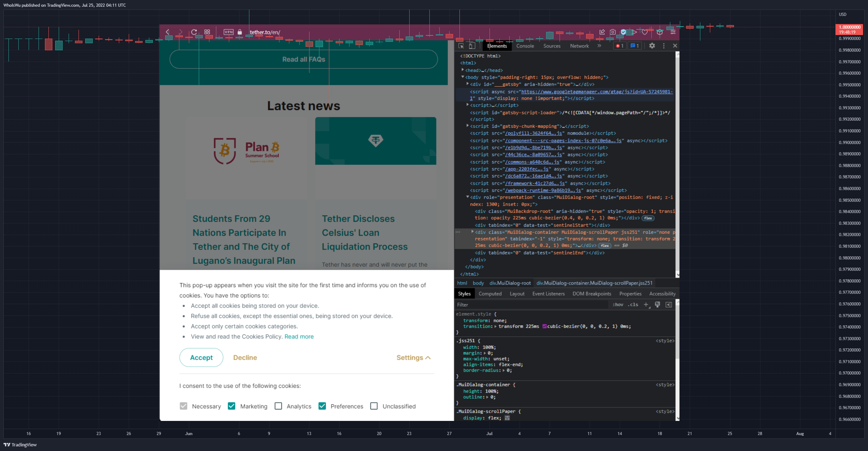The width and height of the screenshot is (868, 451).
Task: Open the Layout tab
Action: coord(517,294)
